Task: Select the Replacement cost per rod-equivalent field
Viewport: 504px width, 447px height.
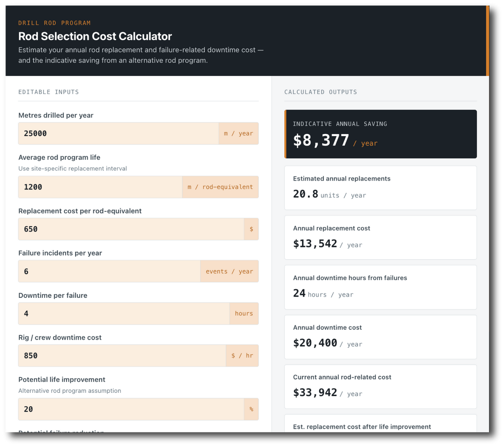Action: (x=131, y=229)
